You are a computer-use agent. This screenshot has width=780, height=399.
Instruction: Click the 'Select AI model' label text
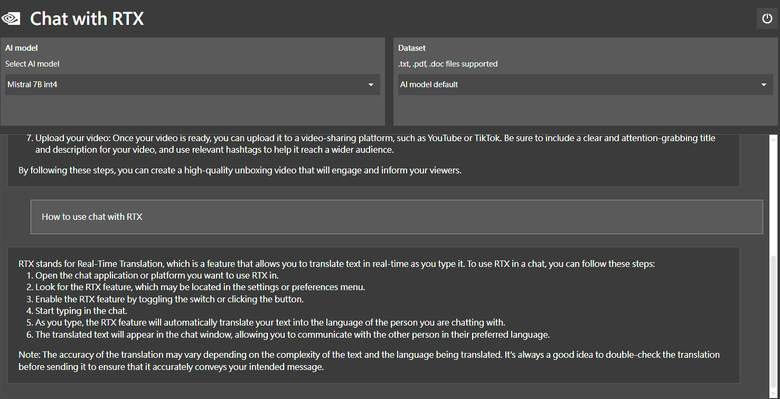(32, 64)
